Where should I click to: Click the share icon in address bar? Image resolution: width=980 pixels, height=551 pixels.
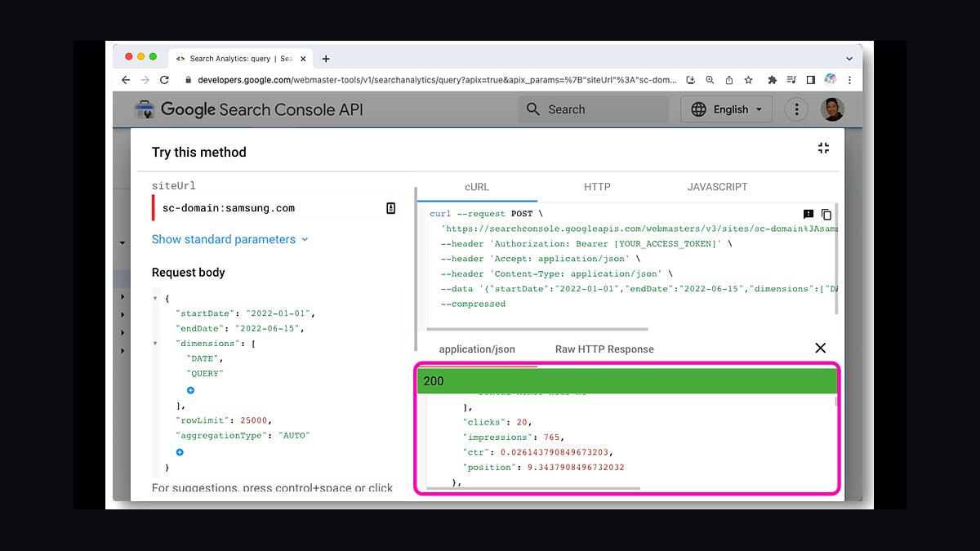[728, 80]
